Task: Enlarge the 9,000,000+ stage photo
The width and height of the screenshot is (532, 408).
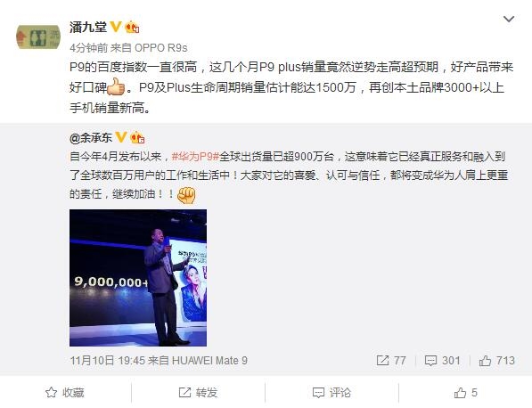Action: pyautogui.click(x=138, y=278)
